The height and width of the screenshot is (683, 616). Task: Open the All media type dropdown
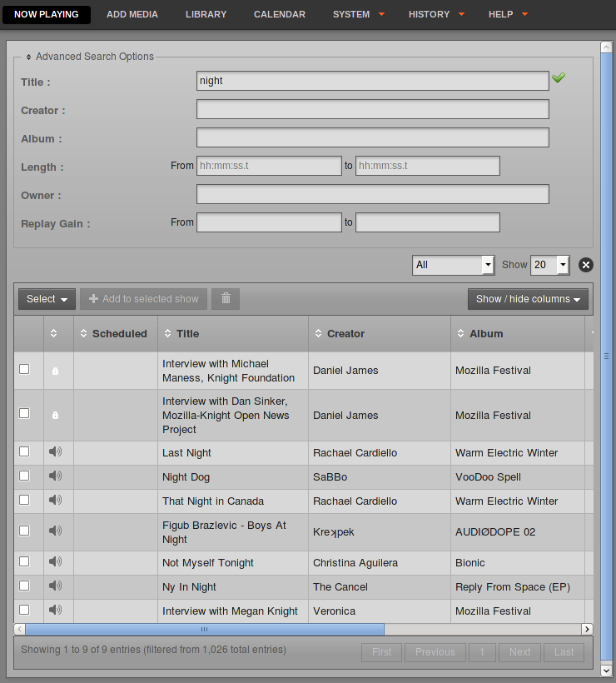tap(453, 265)
